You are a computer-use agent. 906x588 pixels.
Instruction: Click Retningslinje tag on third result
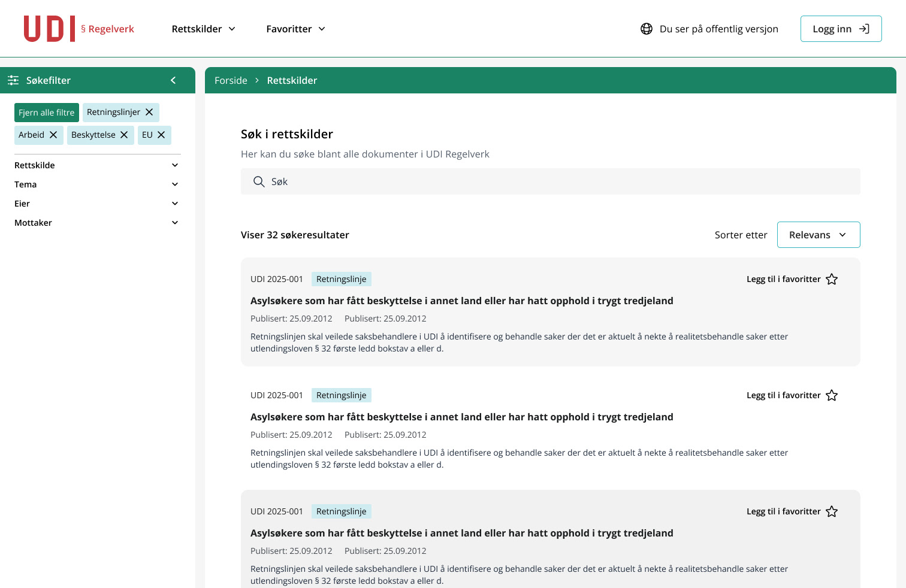342,511
